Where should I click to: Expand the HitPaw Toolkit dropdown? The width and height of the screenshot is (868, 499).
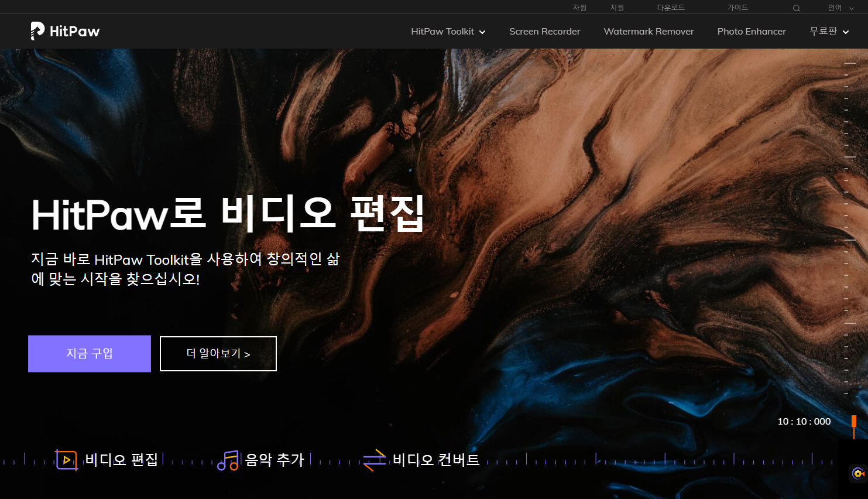point(448,32)
